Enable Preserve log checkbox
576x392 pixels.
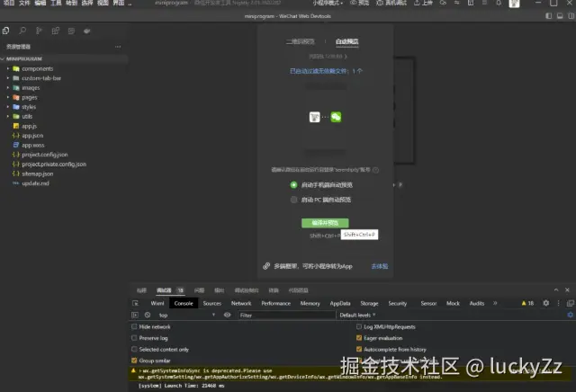[x=134, y=338]
